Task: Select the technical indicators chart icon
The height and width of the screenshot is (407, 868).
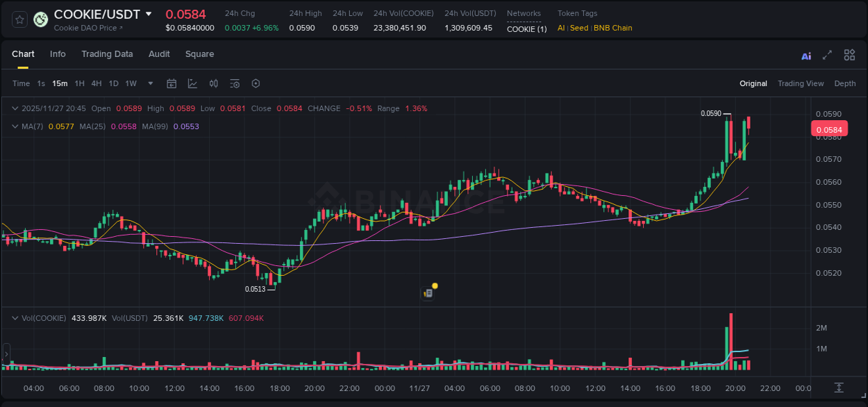Action: (x=192, y=83)
